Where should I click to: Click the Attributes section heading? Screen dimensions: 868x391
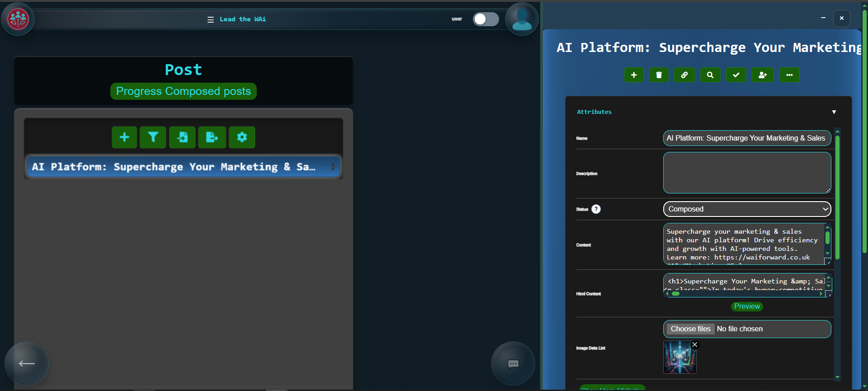pos(594,112)
